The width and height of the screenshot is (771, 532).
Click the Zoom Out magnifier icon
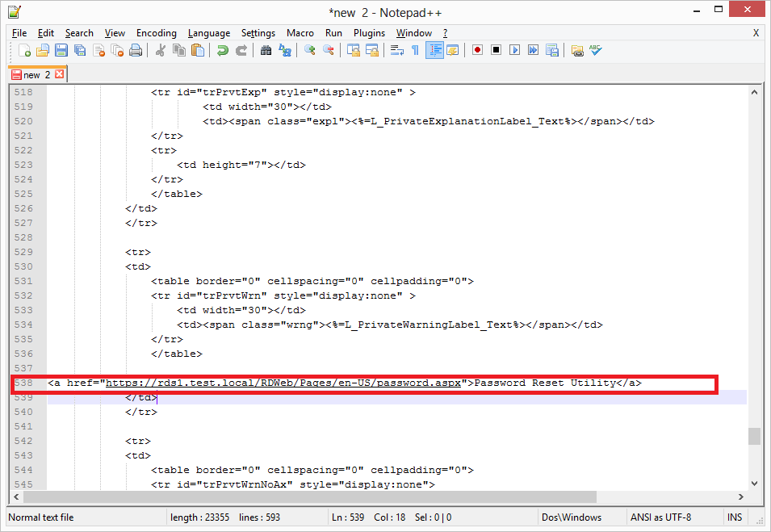tap(329, 50)
